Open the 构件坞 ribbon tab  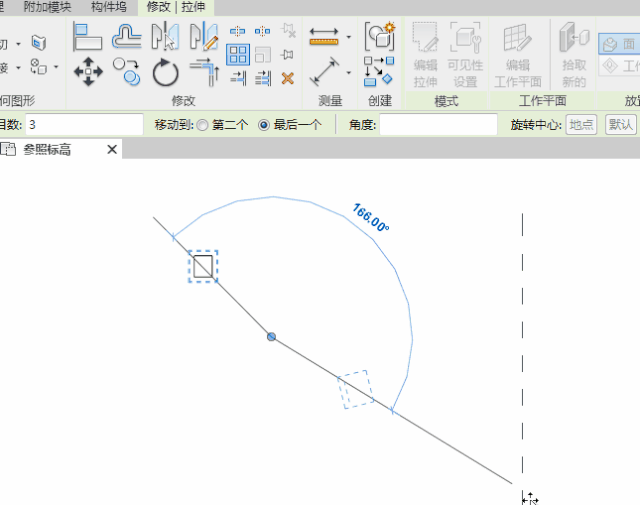point(109,7)
